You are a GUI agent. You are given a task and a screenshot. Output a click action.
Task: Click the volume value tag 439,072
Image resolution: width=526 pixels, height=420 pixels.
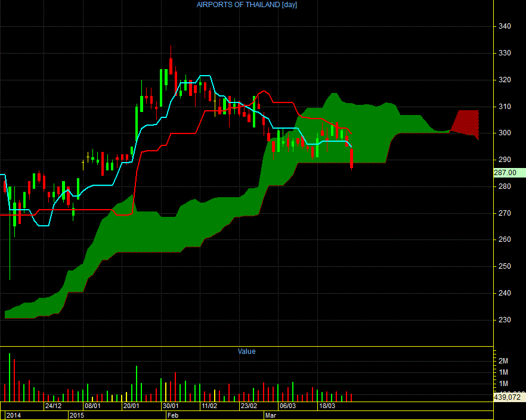click(509, 397)
